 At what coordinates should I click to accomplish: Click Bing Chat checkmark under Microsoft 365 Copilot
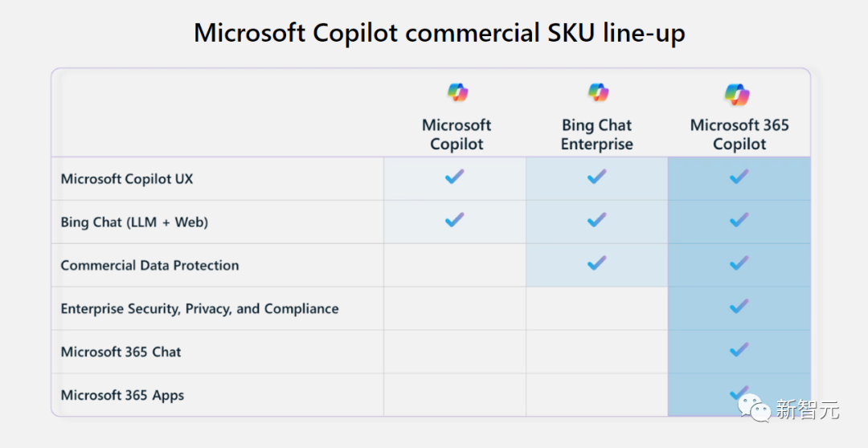coord(739,219)
